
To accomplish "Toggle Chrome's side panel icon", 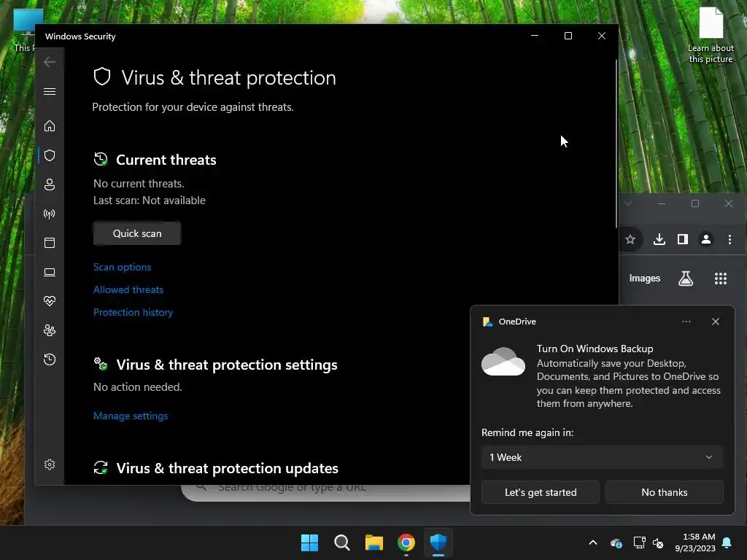I will pyautogui.click(x=683, y=239).
